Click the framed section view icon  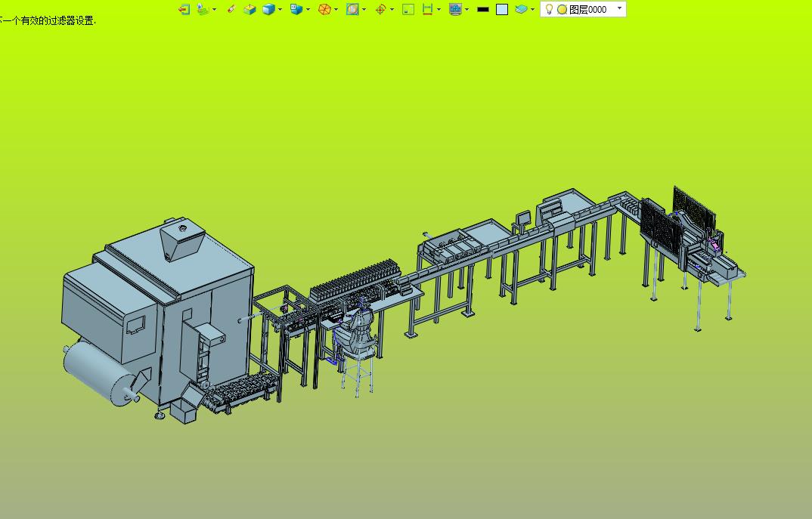point(352,9)
